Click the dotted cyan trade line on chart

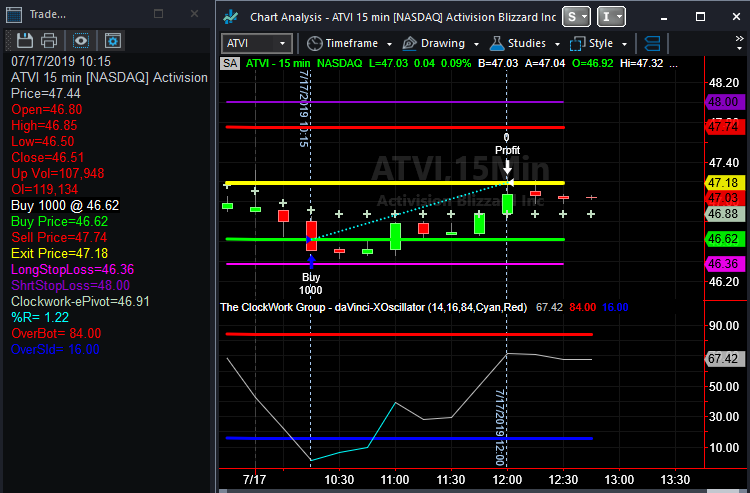tap(409, 210)
